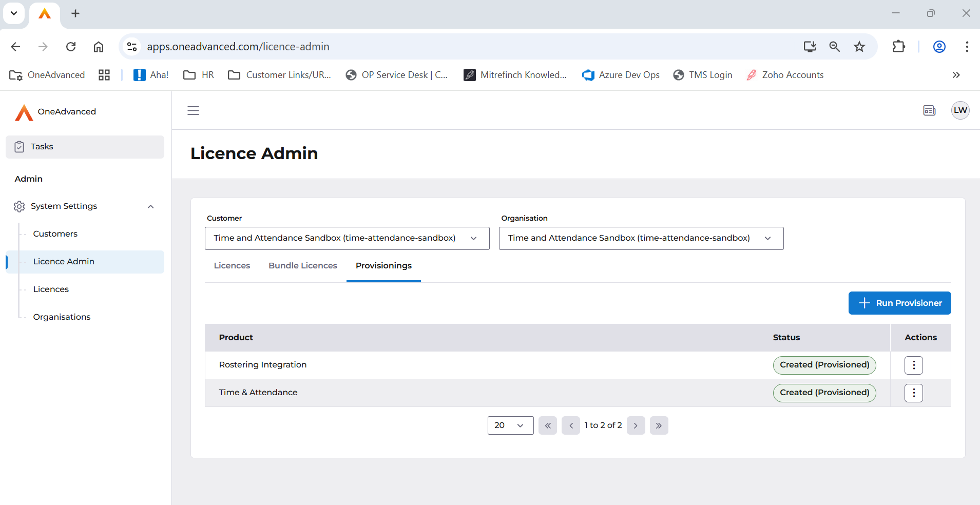This screenshot has width=980, height=505.
Task: Go to the first page of results
Action: coord(548,425)
